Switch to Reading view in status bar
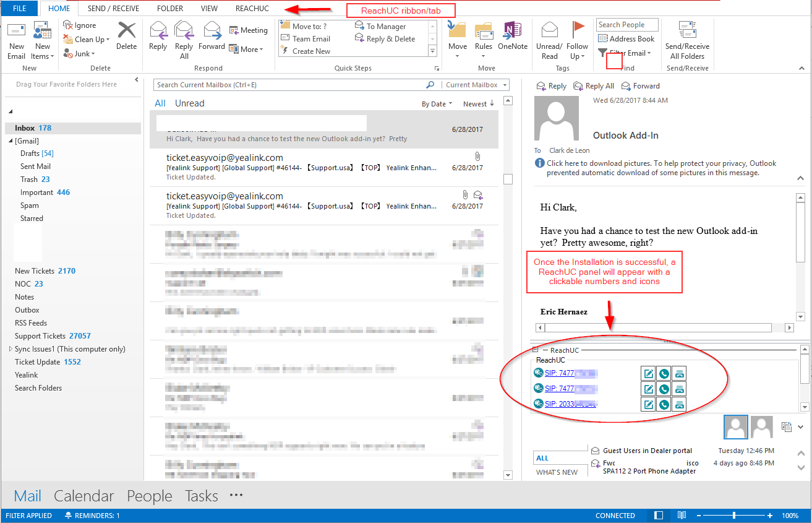The width and height of the screenshot is (812, 523). (682, 516)
